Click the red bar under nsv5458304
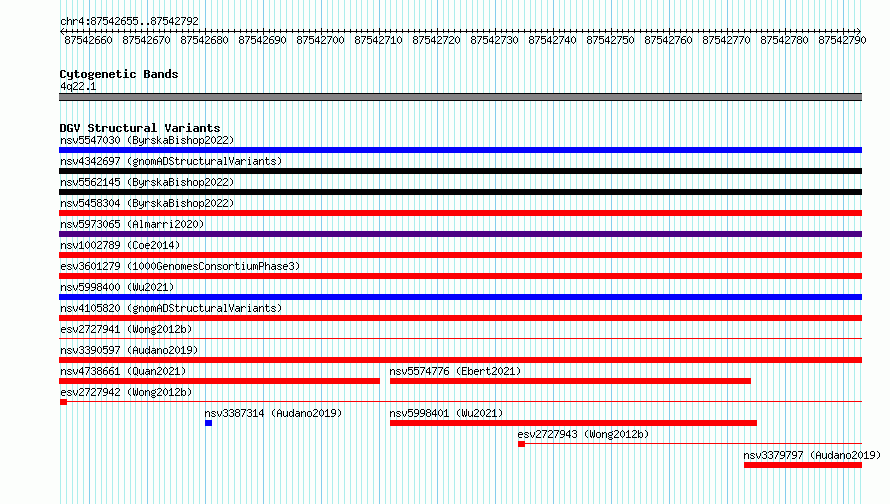The width and height of the screenshot is (890, 504). click(x=460, y=213)
